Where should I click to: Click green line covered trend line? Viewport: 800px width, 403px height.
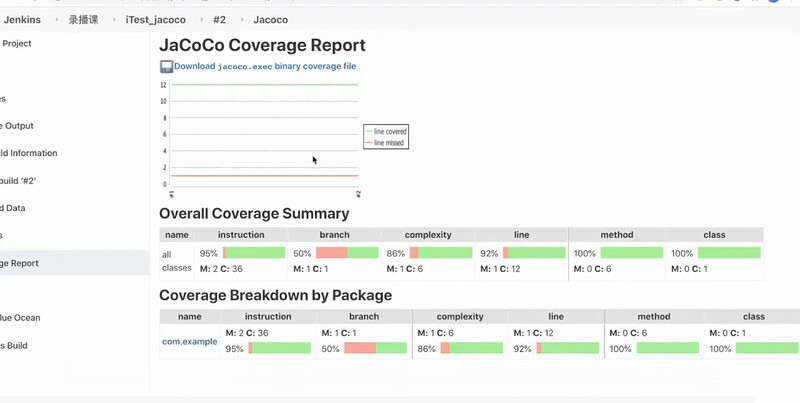(265, 85)
